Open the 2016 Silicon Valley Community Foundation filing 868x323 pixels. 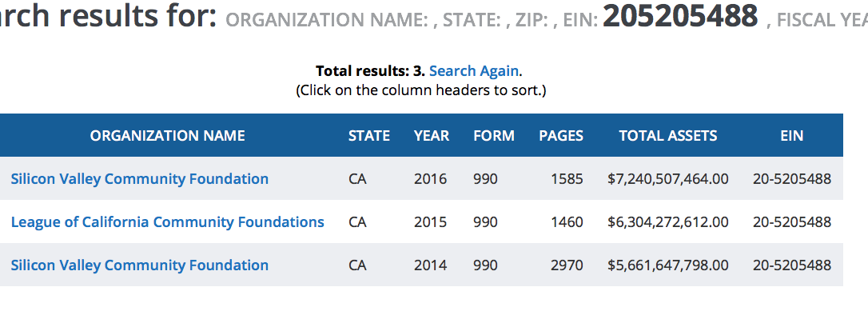(x=140, y=178)
